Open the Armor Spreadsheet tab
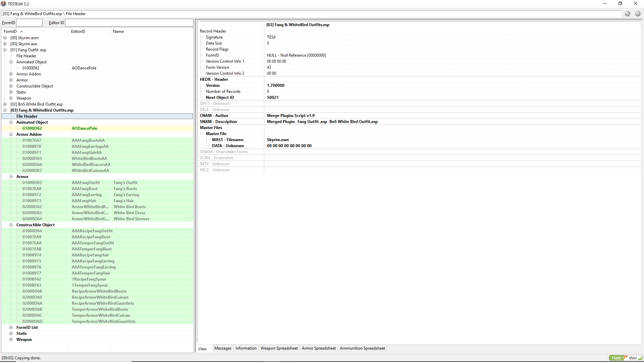This screenshot has width=644, height=362. pos(319,348)
